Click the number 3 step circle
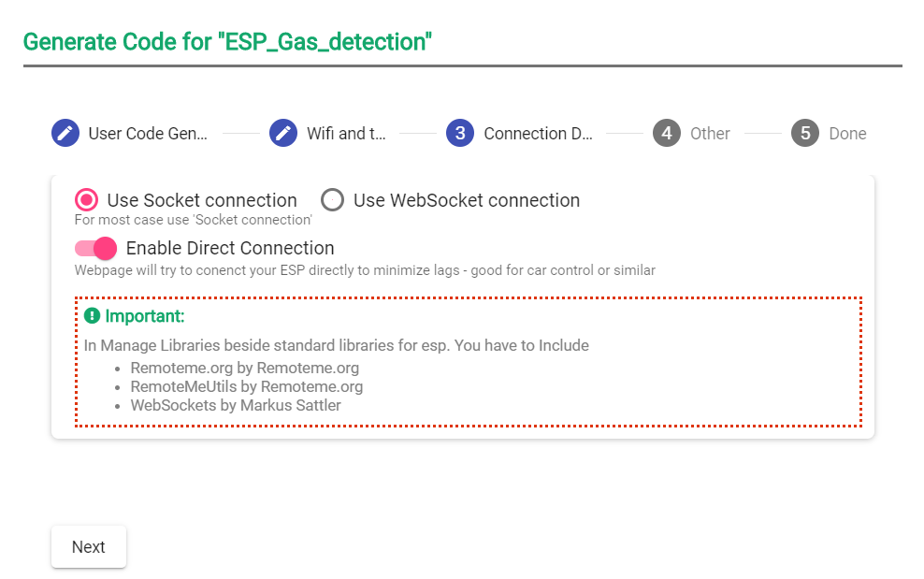Screen dimensions: 924x579 [x=460, y=133]
